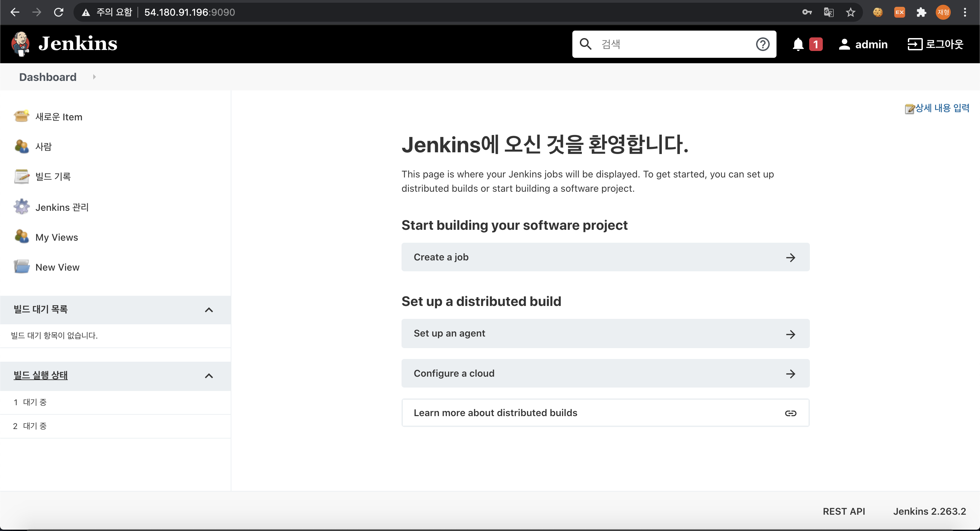The height and width of the screenshot is (531, 980).
Task: Click the search help question-mark icon
Action: point(762,45)
